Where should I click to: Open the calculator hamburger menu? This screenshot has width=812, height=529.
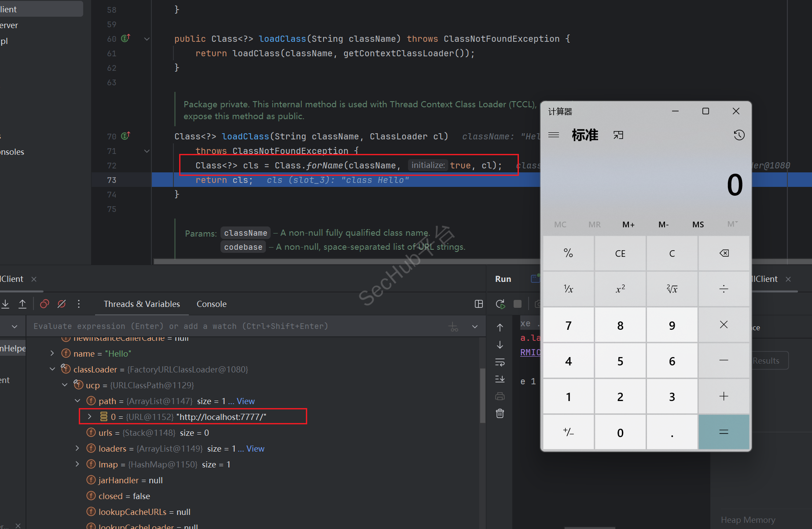click(554, 135)
